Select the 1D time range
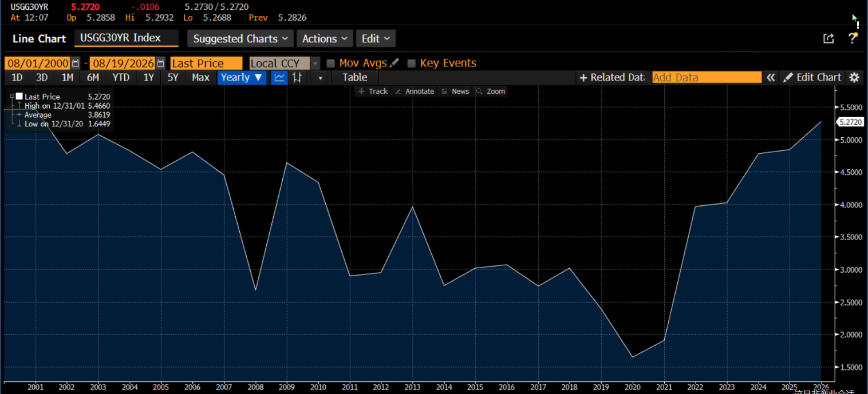868x394 pixels. tap(17, 78)
